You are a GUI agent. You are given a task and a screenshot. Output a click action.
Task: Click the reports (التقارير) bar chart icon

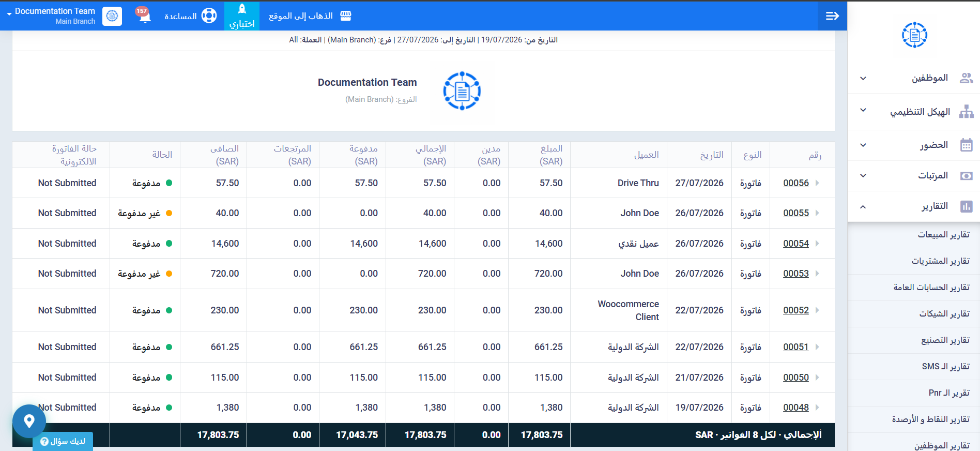tap(966, 206)
